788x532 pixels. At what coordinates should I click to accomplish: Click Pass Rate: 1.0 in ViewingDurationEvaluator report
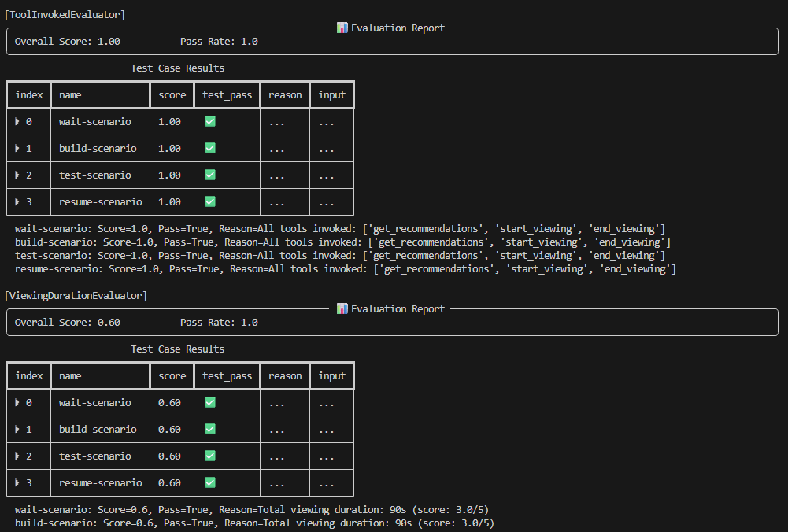[219, 322]
